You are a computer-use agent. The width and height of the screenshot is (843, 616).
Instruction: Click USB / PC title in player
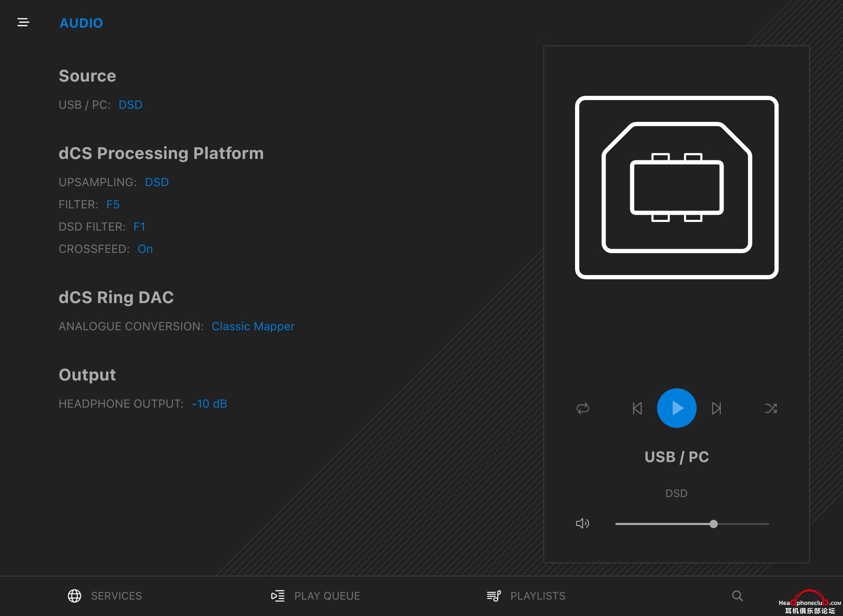click(677, 457)
